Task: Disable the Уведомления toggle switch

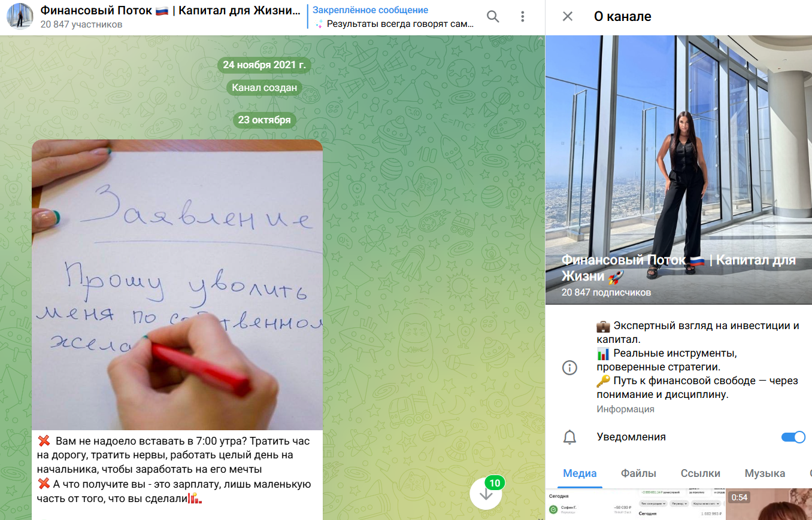Action: point(793,437)
